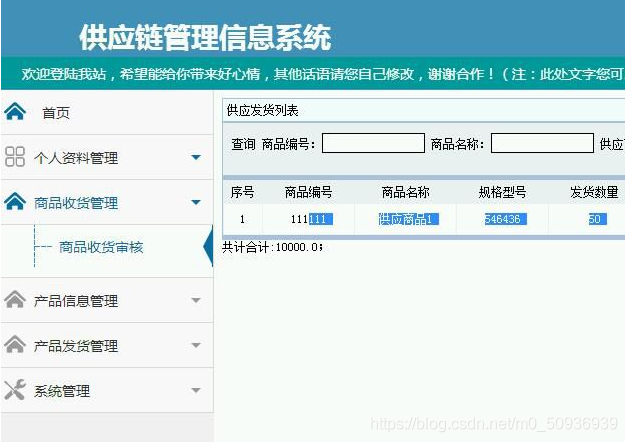
Task: Click the 共计合计:10000.0 total text
Action: coord(272,247)
